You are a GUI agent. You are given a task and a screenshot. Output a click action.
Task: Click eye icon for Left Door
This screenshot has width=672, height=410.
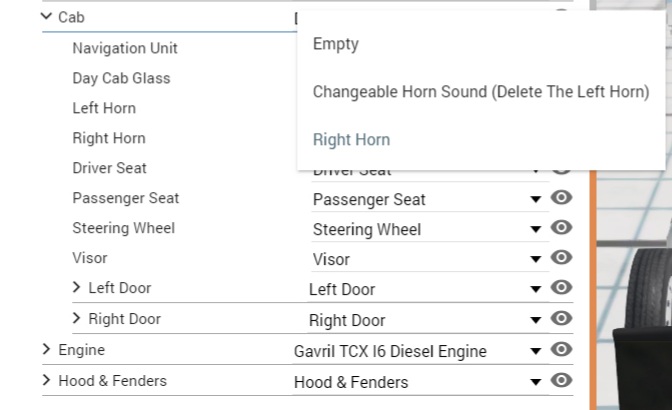[562, 288]
